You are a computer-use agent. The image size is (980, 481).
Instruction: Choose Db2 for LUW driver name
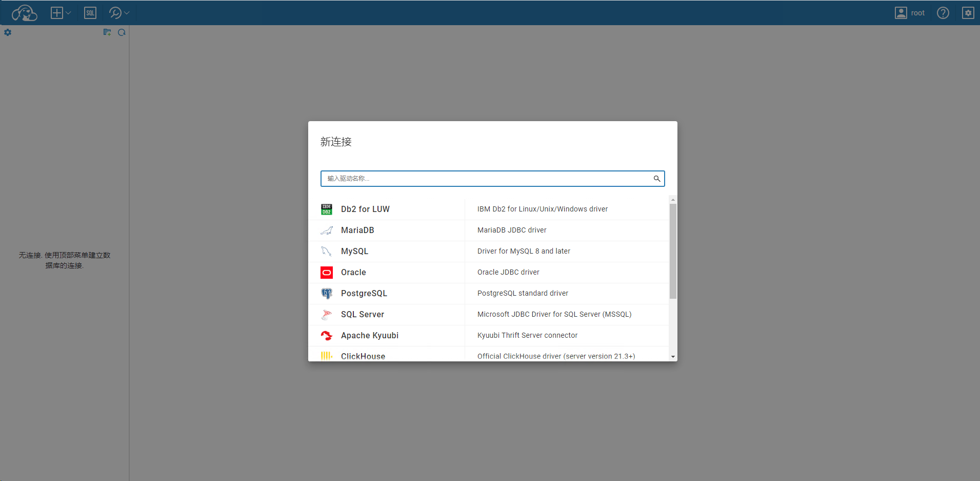[365, 209]
